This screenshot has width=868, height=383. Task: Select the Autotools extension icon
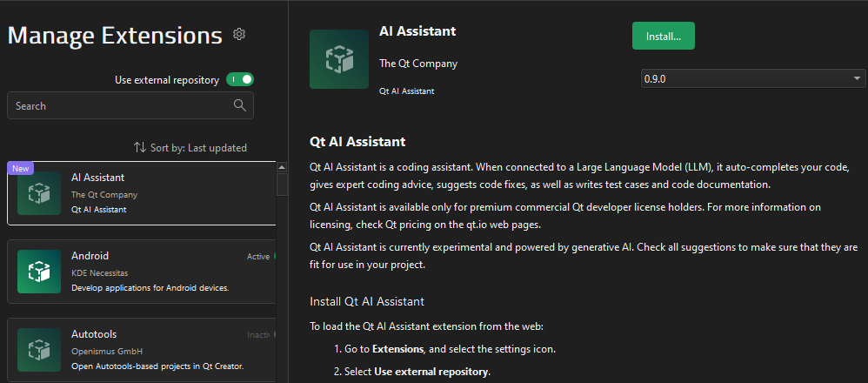pos(39,350)
